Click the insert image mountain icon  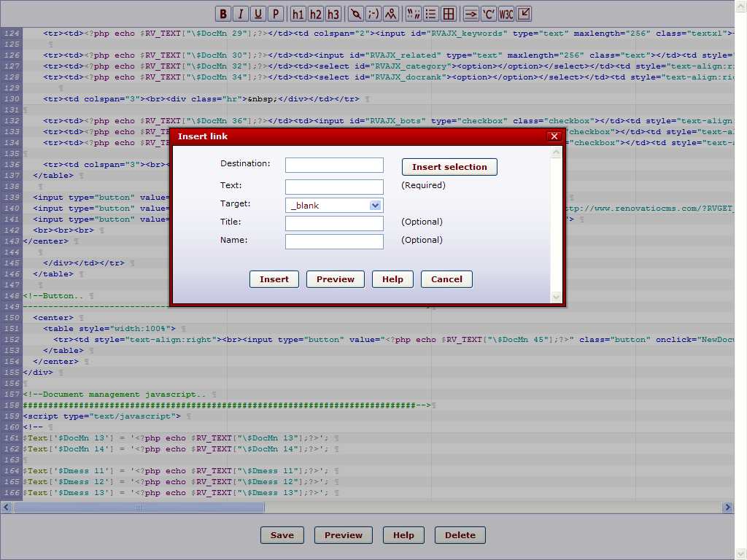click(x=391, y=14)
